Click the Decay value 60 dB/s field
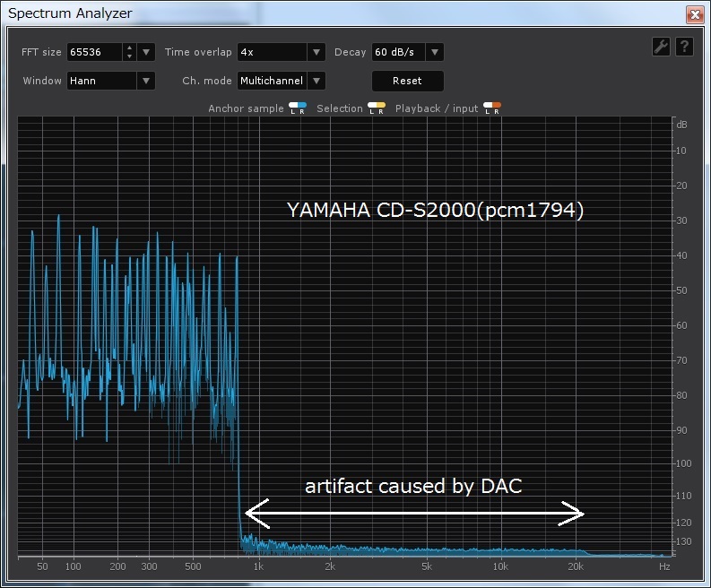The width and height of the screenshot is (711, 588). click(x=399, y=52)
